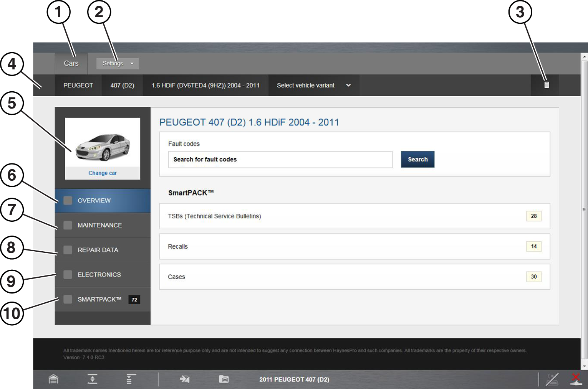Screen dimensions: 588x389
Task: Click the PEUGEOT breadcrumb item
Action: [78, 85]
